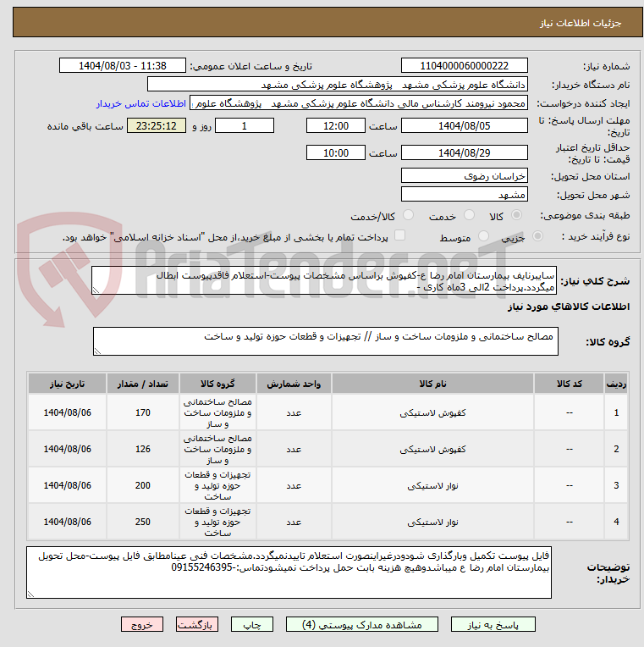Click the date 1404/08/06 in row 1
644x647 pixels.
point(67,412)
